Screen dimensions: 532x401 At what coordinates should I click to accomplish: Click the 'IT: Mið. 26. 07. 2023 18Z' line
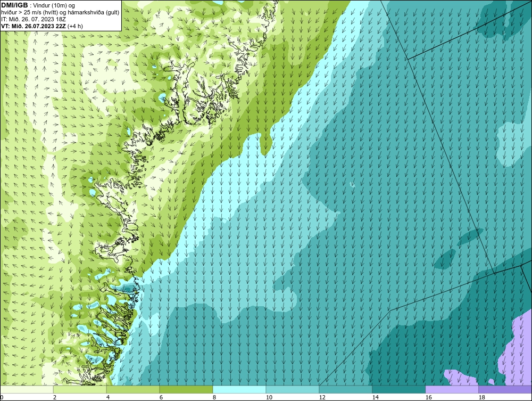click(x=34, y=19)
